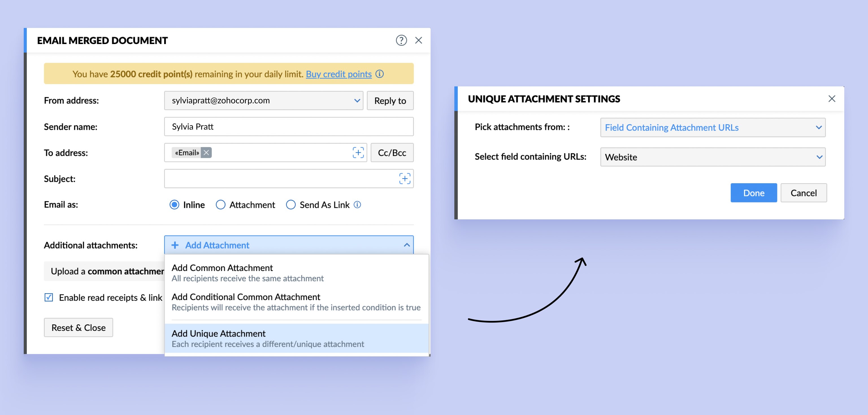Click into the Sender name field

(288, 126)
